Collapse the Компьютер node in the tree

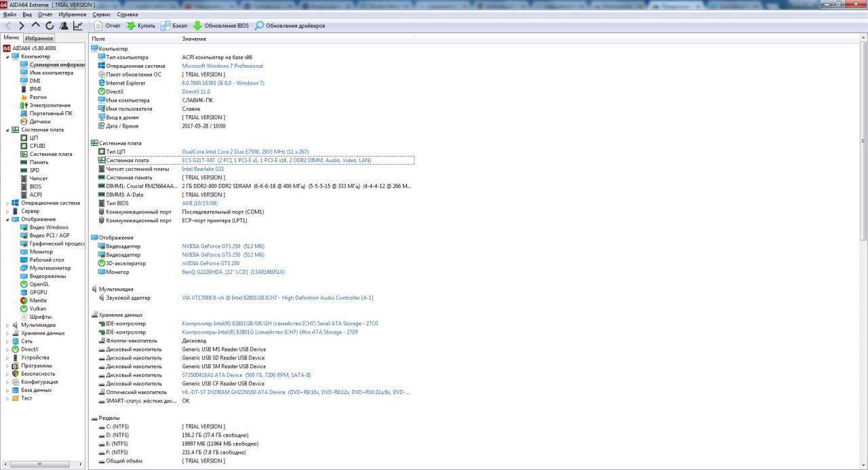click(x=7, y=56)
